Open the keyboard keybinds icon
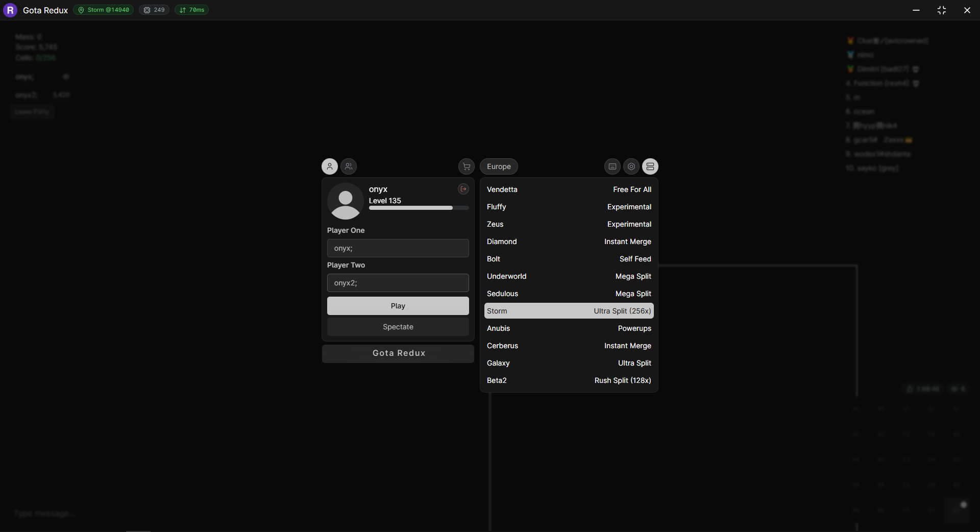The width and height of the screenshot is (980, 532). [612, 166]
